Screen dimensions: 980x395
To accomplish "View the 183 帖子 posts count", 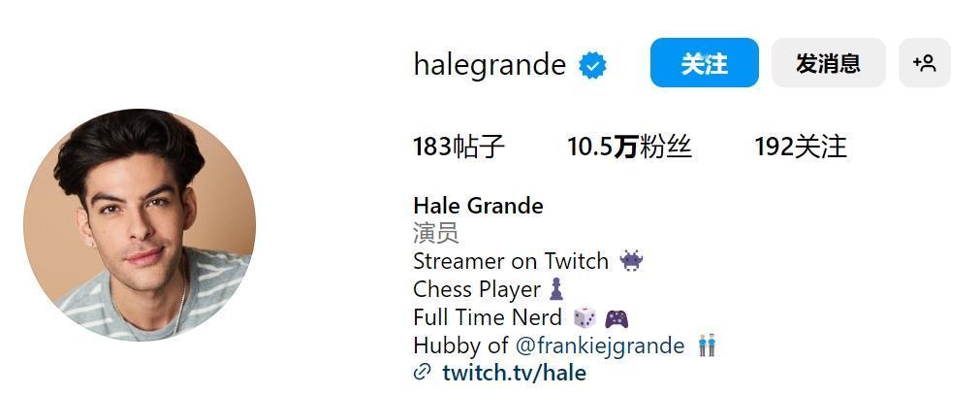I will 458,148.
